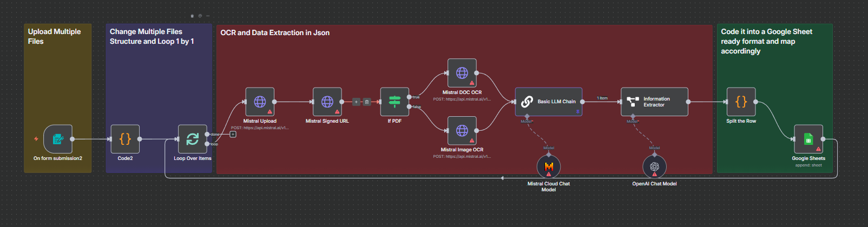
Task: Open the Information Extractor node
Action: [x=654, y=102]
